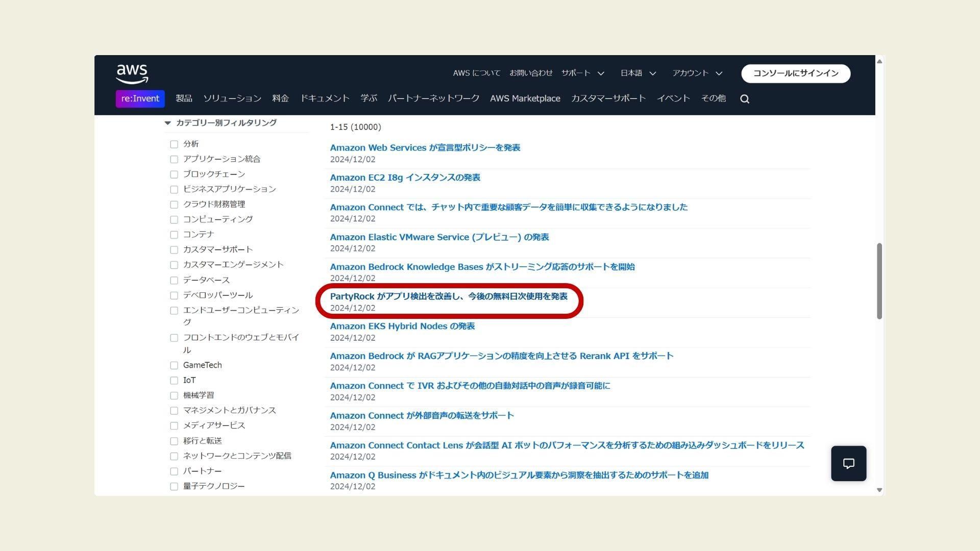Open Amazon Q Business article
The width and height of the screenshot is (980, 551).
tap(519, 475)
